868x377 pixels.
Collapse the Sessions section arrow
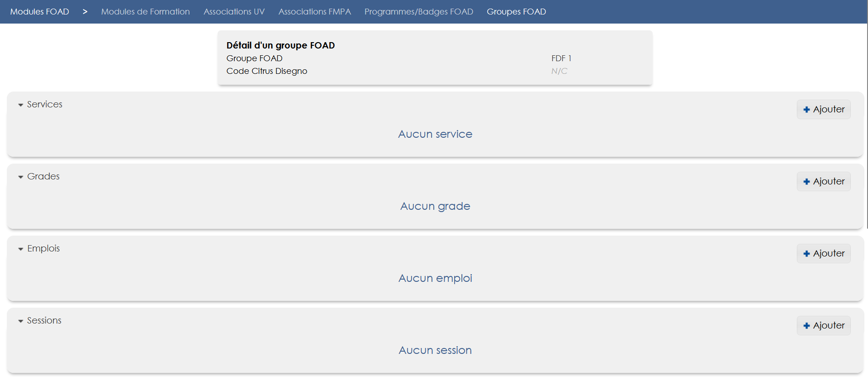tap(20, 321)
